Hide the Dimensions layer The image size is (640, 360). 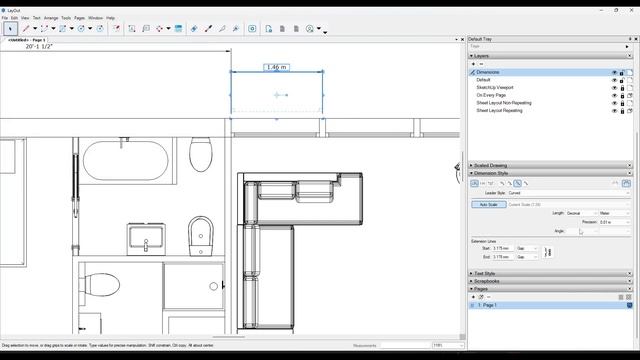614,73
